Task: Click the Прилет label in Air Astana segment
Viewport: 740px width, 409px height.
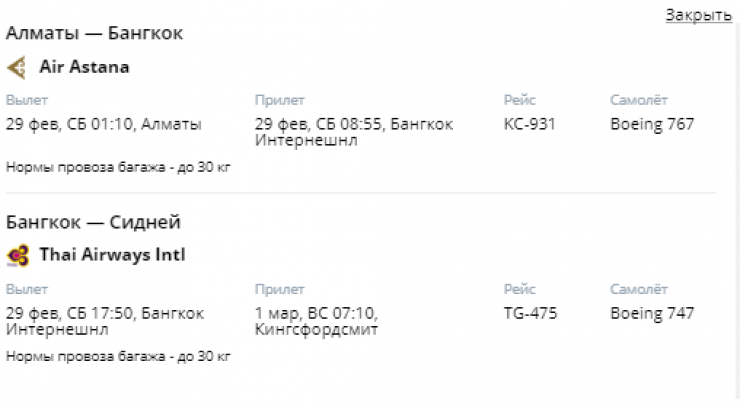Action: coord(280,100)
